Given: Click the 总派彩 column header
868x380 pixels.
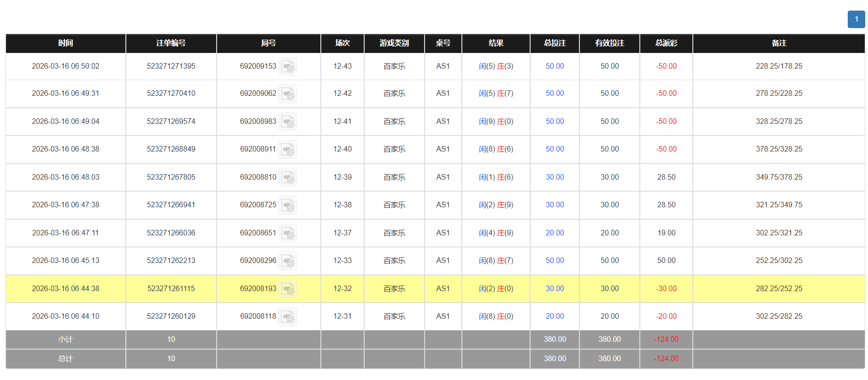Looking at the screenshot, I should pos(666,43).
